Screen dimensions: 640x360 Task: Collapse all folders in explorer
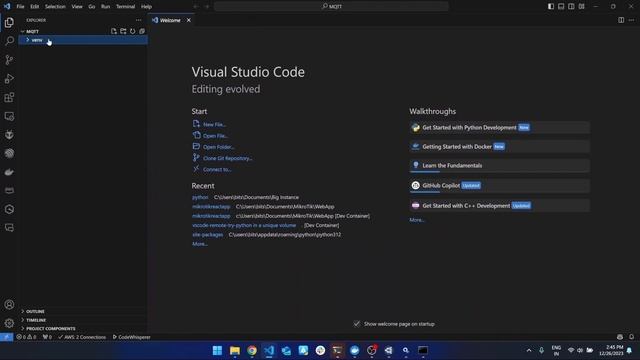[x=142, y=31]
